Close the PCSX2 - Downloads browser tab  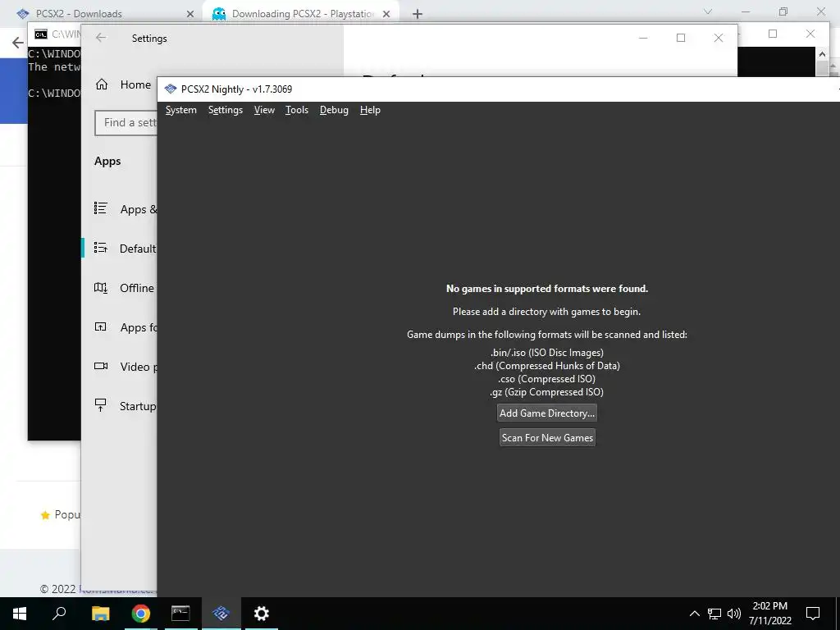189,14
